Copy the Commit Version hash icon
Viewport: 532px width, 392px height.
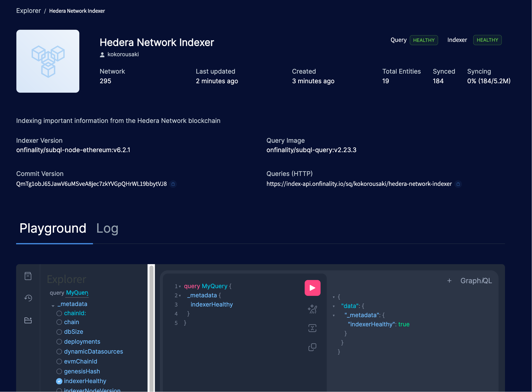click(173, 184)
